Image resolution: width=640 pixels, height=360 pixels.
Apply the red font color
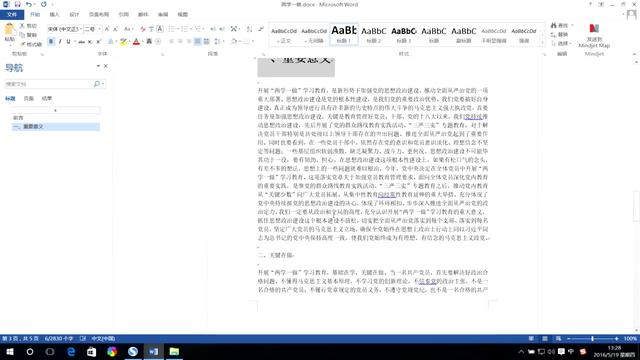coord(136,41)
